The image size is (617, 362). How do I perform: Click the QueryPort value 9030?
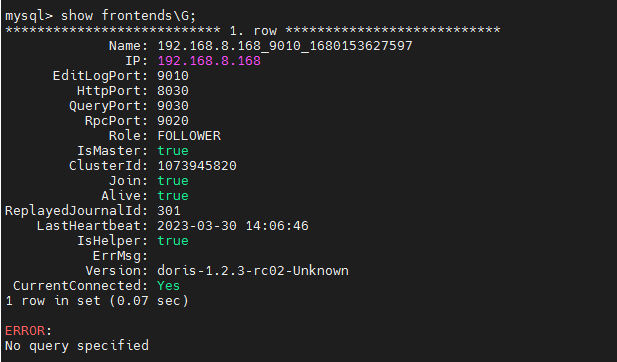[x=173, y=105]
